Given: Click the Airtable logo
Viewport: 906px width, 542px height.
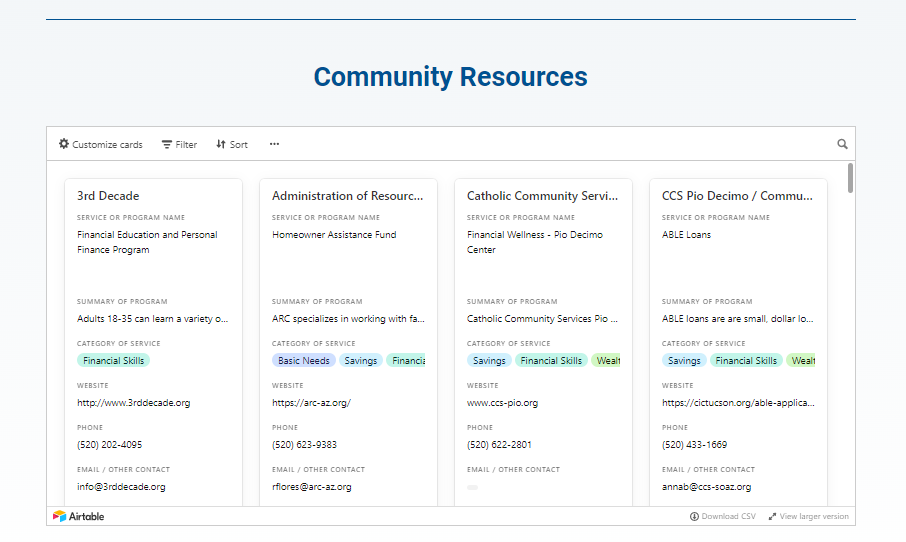Looking at the screenshot, I should tap(79, 516).
